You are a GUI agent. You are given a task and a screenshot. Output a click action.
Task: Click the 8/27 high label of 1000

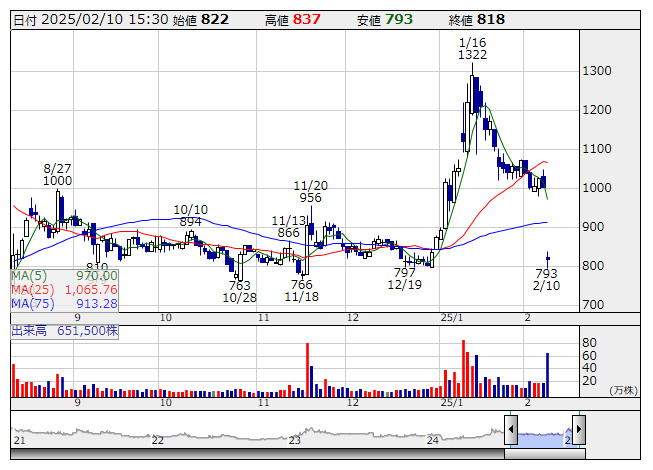tap(57, 173)
